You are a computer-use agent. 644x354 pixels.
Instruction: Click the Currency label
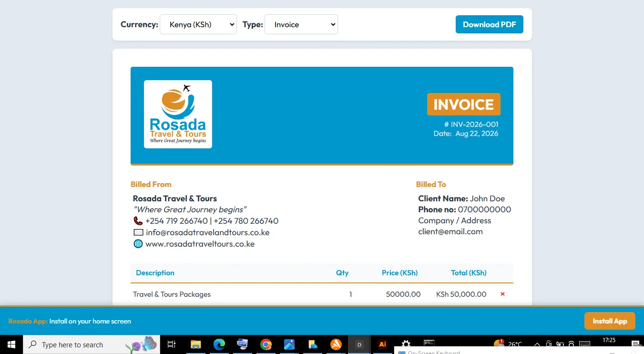pyautogui.click(x=139, y=24)
